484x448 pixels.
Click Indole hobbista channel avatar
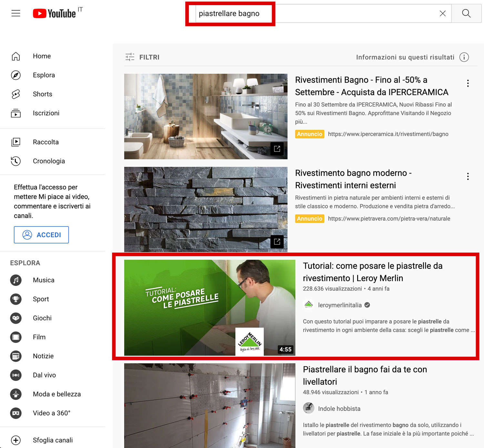[x=309, y=408]
